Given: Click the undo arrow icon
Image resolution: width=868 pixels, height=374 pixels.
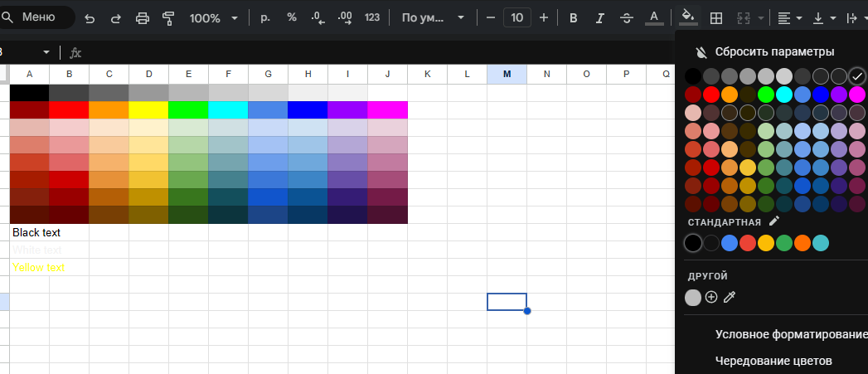Looking at the screenshot, I should (90, 18).
